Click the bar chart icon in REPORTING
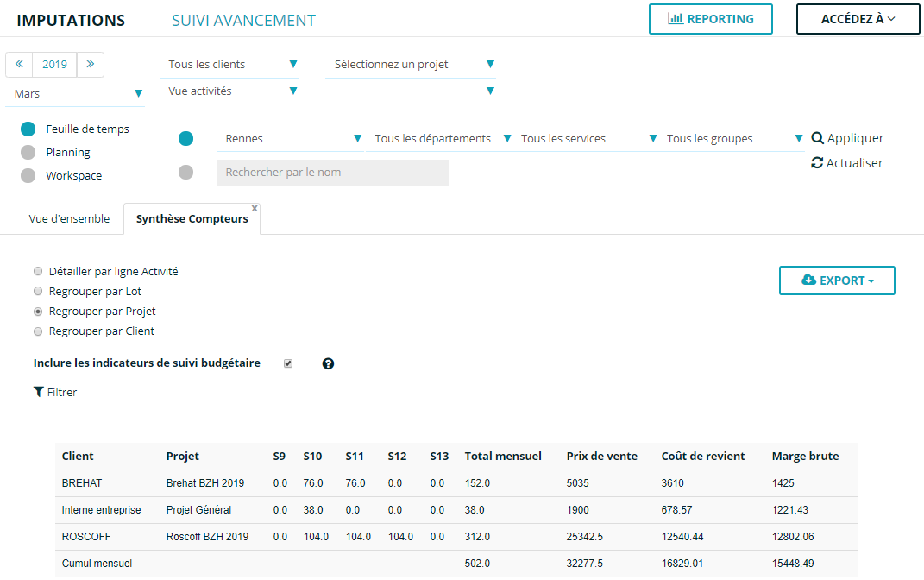Screen dimensions: 924x580 tap(676, 19)
